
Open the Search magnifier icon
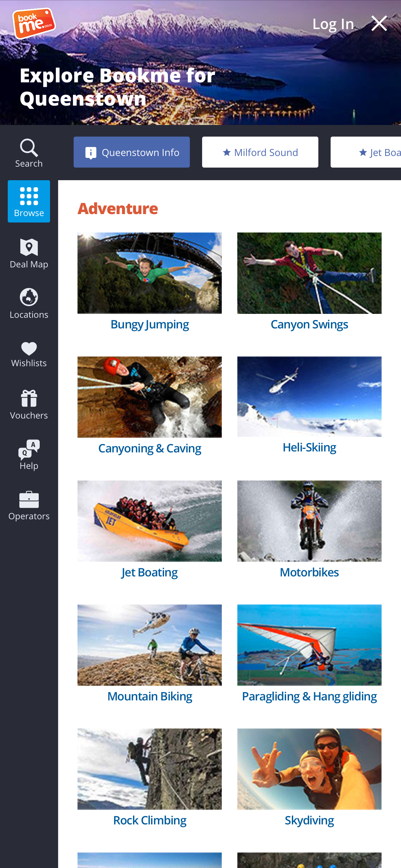[x=29, y=148]
